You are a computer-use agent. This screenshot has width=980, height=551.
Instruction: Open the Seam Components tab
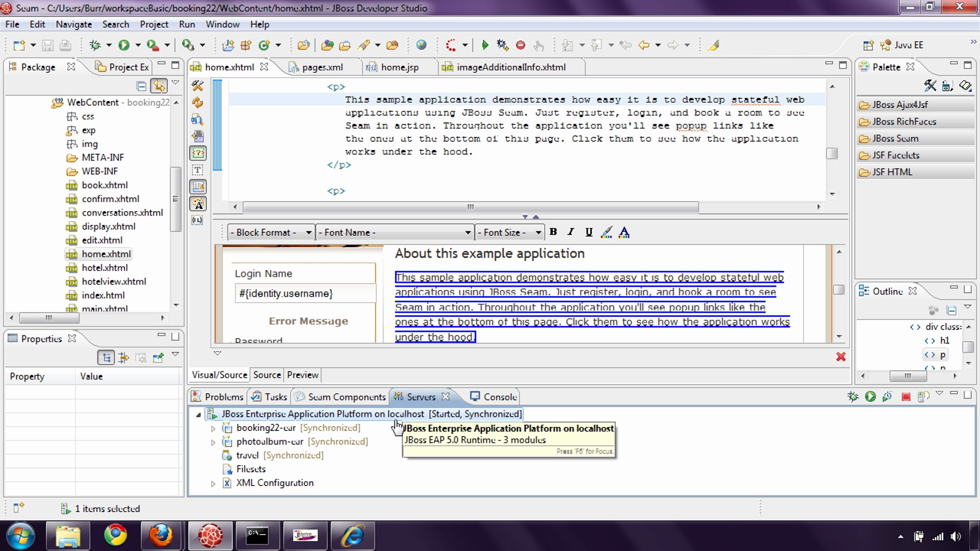[x=340, y=396]
